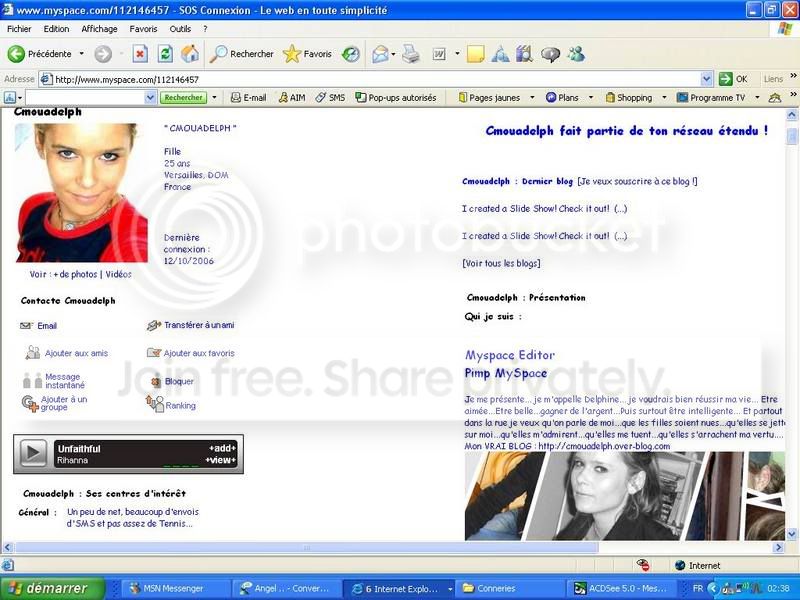Expand the Word edit dropdown arrow

point(457,54)
